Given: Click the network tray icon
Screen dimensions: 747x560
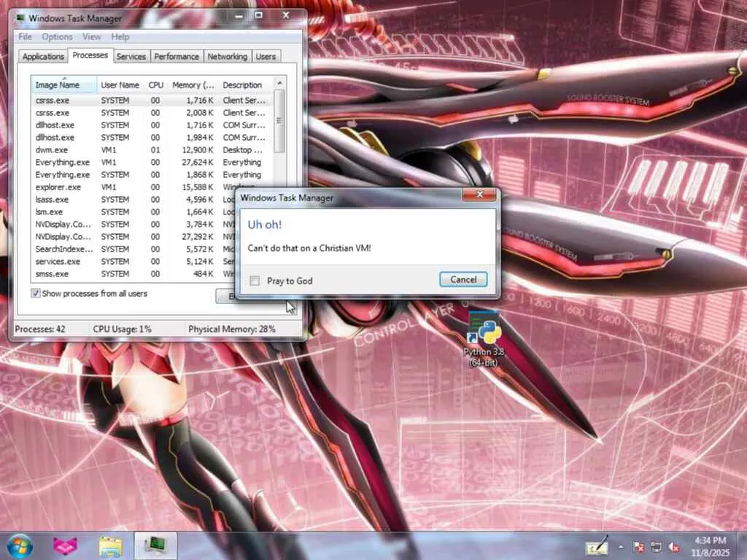Looking at the screenshot, I should pyautogui.click(x=657, y=547).
